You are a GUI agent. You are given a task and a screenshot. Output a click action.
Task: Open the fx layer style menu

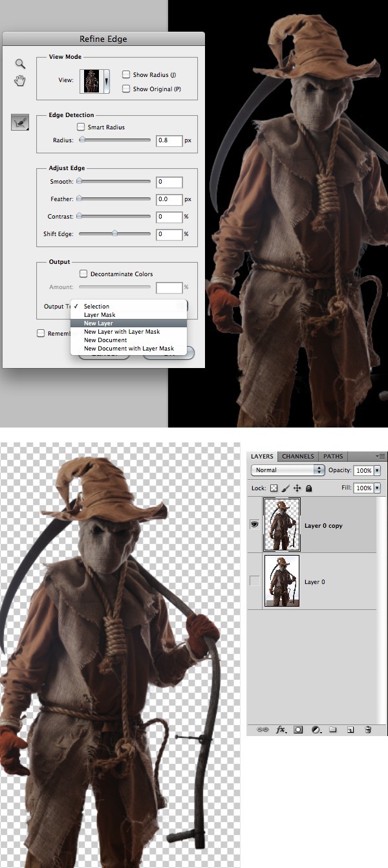click(x=281, y=729)
